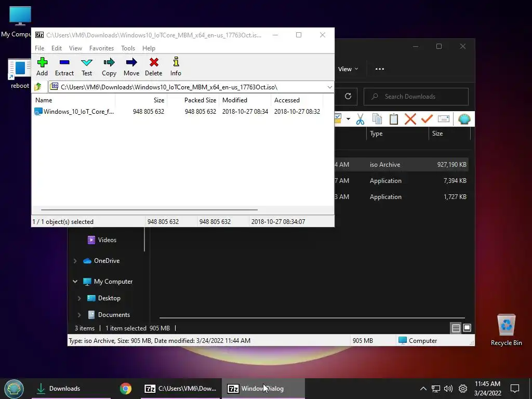Open the shell Start button on taskbar
Image resolution: width=532 pixels, height=399 pixels.
[x=14, y=389]
